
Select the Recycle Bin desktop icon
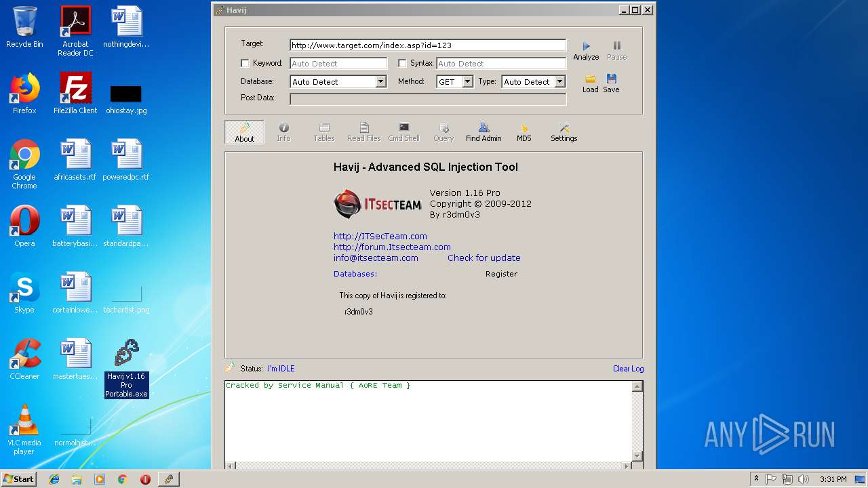pyautogui.click(x=24, y=27)
